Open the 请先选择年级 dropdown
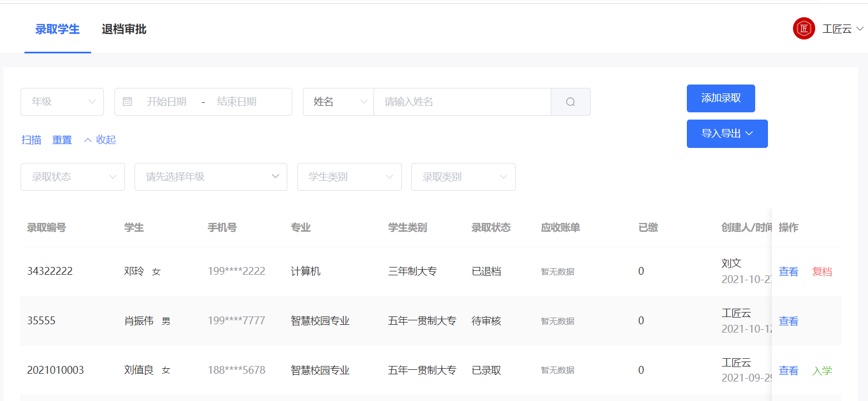Viewport: 868px width, 401px height. pos(211,176)
